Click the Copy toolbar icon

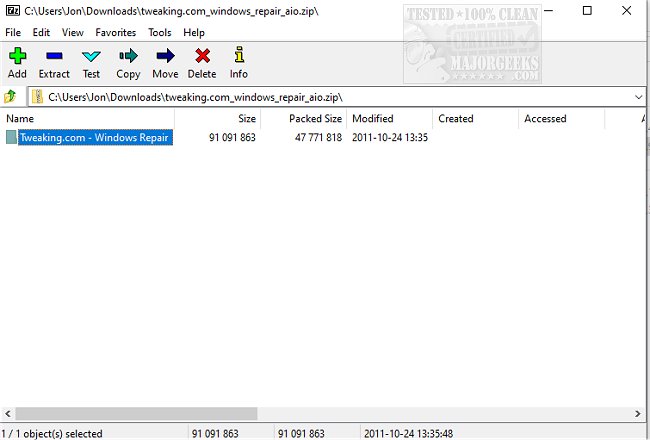128,56
